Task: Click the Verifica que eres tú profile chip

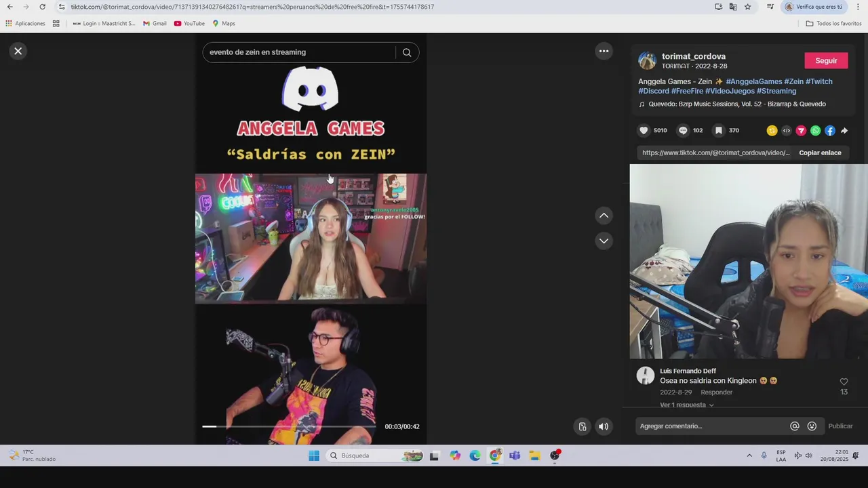Action: tap(814, 7)
